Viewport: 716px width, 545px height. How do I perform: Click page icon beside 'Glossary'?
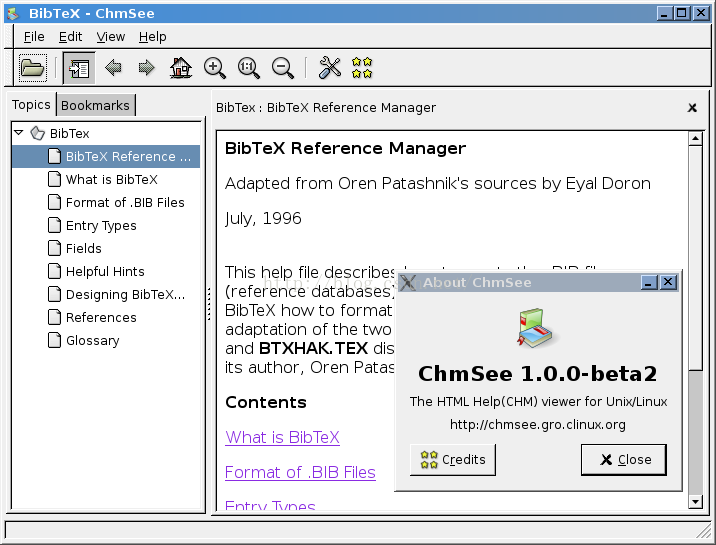(x=54, y=340)
